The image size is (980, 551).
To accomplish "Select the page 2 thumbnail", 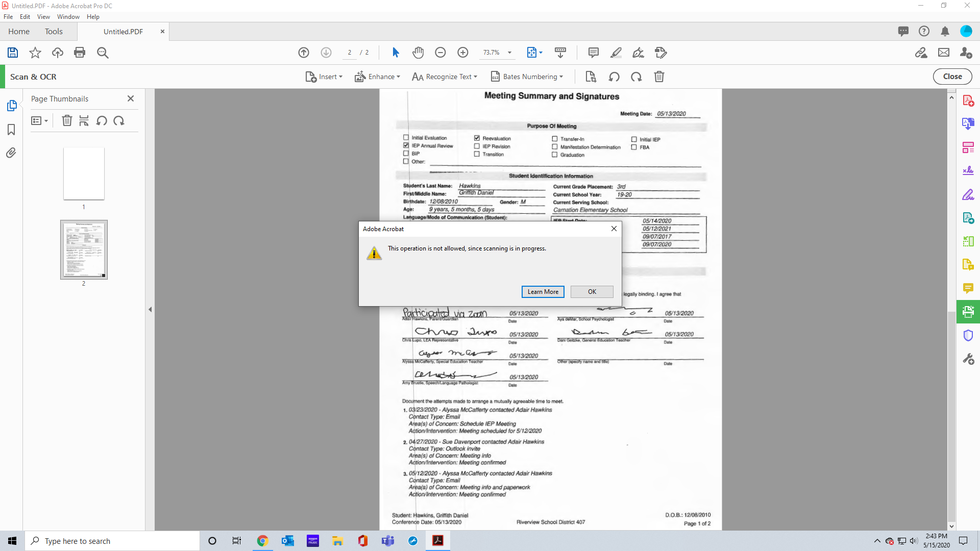I will click(x=84, y=249).
